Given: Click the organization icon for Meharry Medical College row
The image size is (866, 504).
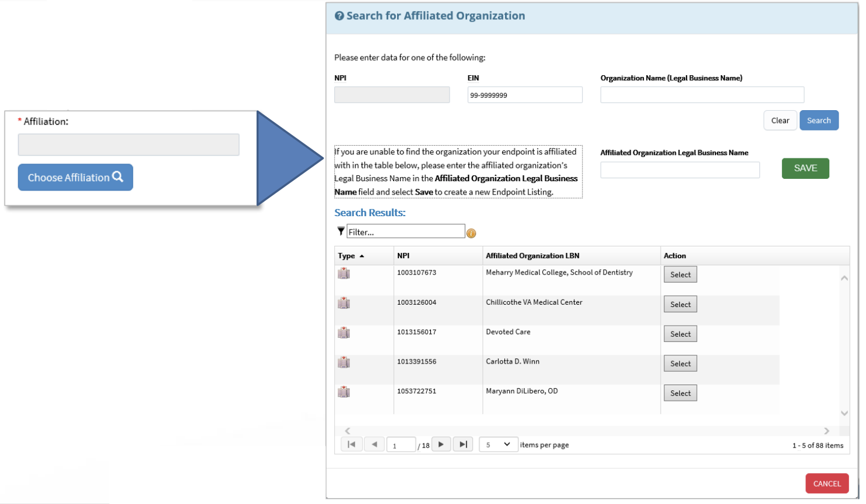Looking at the screenshot, I should 343,273.
